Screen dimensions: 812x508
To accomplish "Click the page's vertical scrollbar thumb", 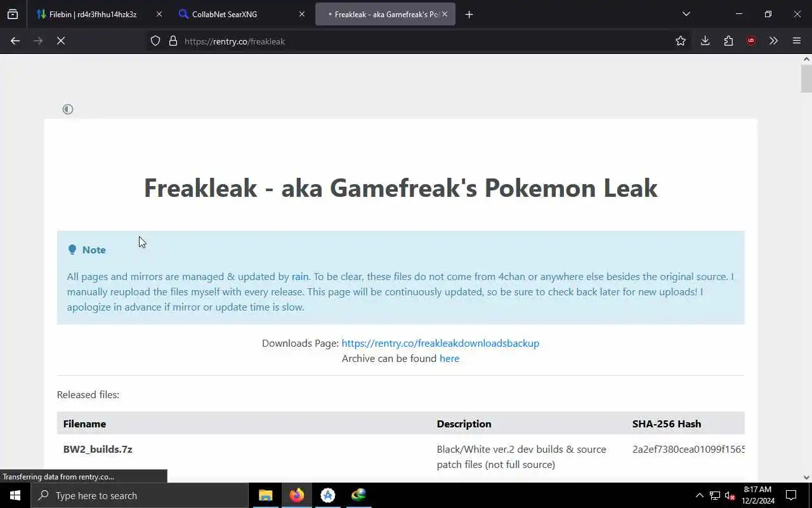I will 806,79.
